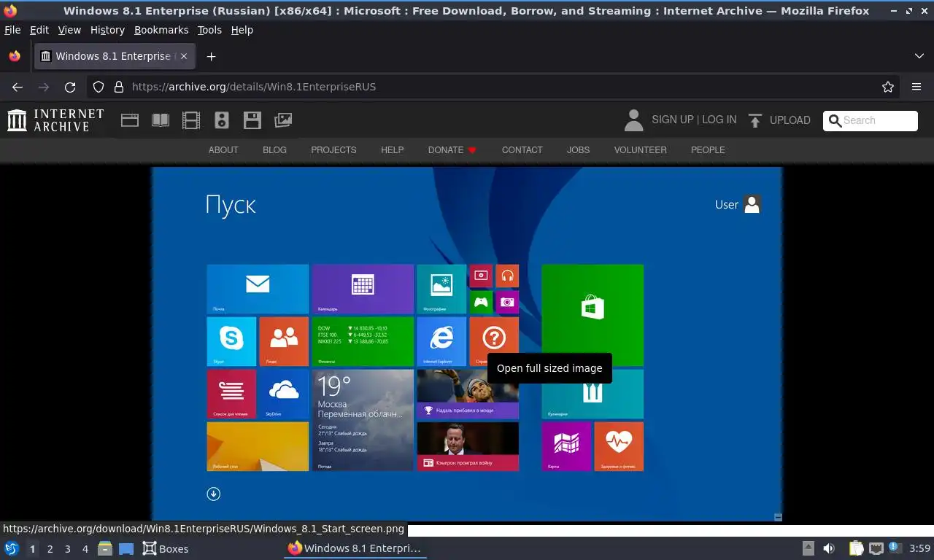Click the DONATE link
Screen dimensions: 934x560
[x=452, y=149]
